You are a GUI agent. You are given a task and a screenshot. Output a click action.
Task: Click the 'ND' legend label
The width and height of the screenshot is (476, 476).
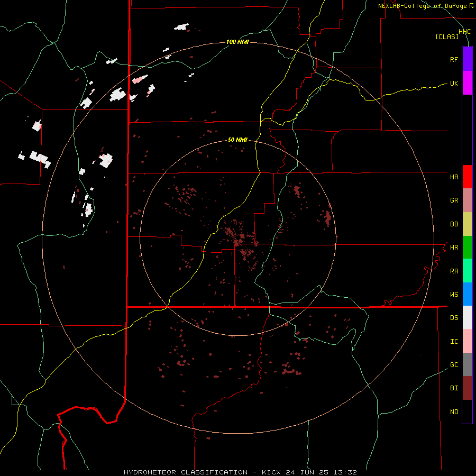pos(454,412)
